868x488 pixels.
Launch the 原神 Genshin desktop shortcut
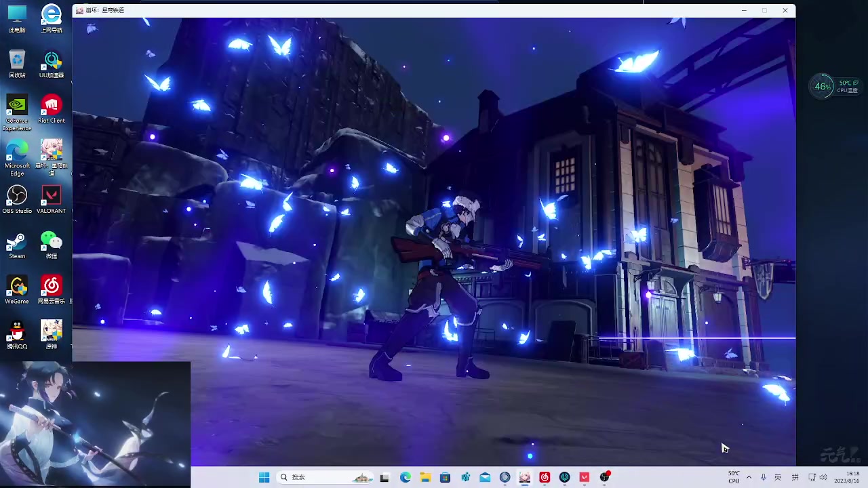[52, 335]
